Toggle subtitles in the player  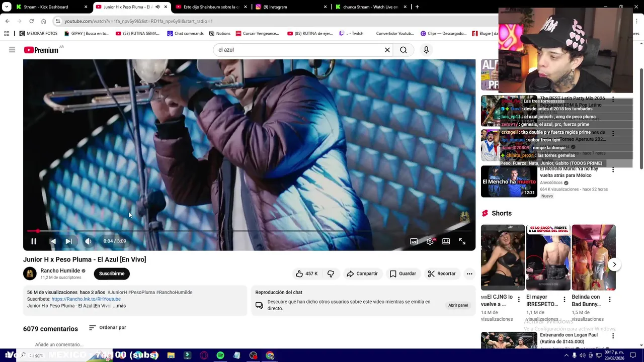coord(414,241)
